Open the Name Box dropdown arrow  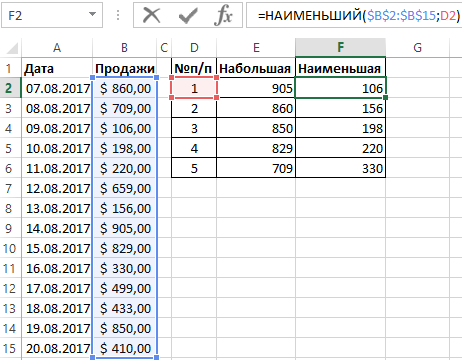point(92,15)
